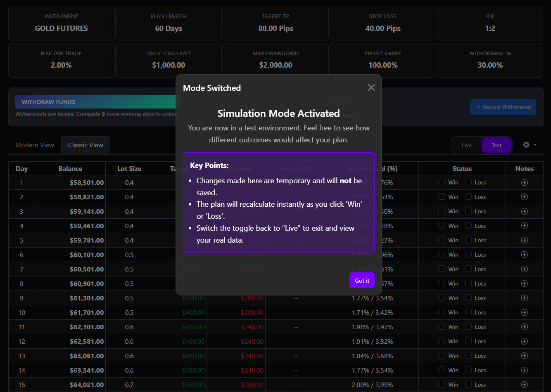Select the Classic View tab

[x=85, y=145]
